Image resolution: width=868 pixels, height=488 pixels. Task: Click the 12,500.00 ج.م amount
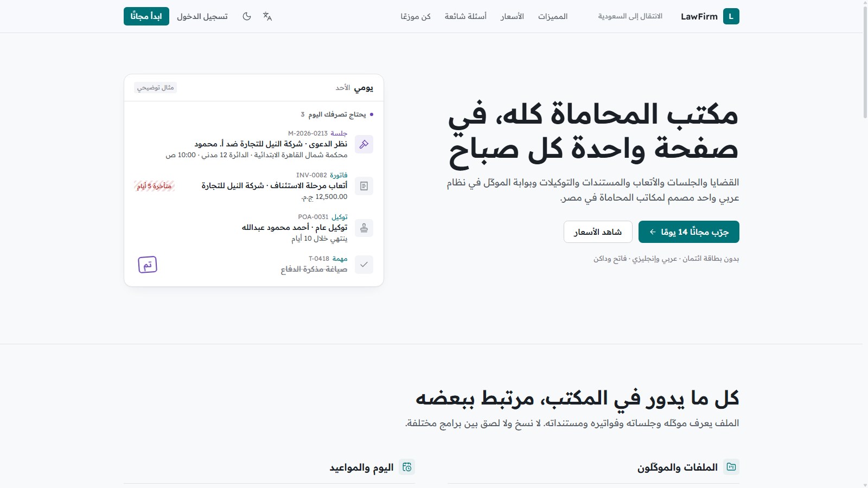click(x=324, y=197)
